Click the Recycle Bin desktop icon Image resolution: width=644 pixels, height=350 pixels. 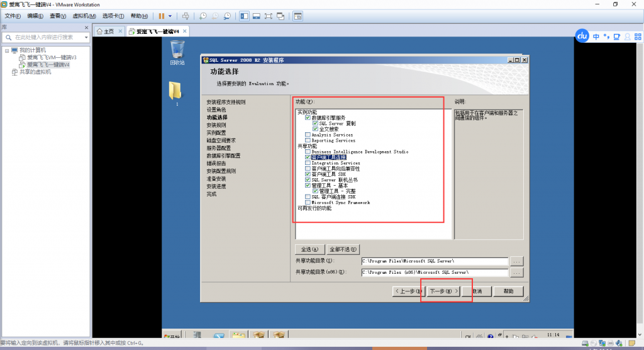(177, 52)
